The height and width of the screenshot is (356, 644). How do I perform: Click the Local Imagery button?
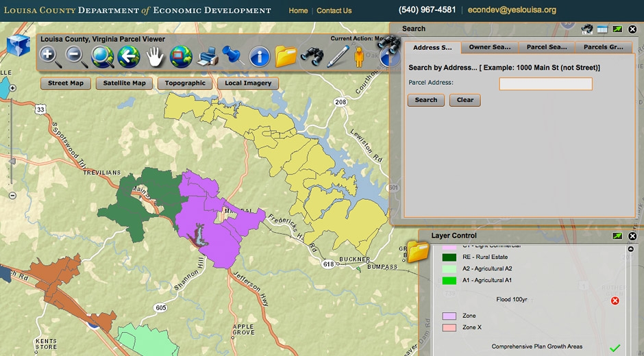point(248,84)
